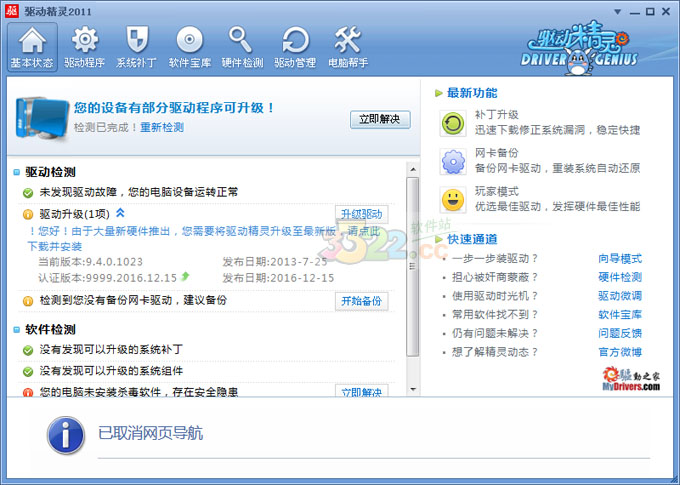Screen dimensions: 680x485
Task: Click the 升级驱动 button
Action: (361, 214)
